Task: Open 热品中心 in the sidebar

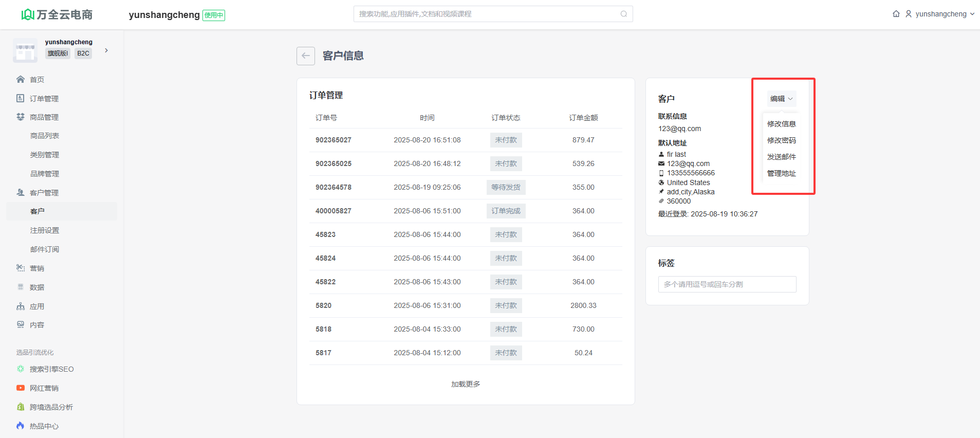Action: tap(44, 426)
